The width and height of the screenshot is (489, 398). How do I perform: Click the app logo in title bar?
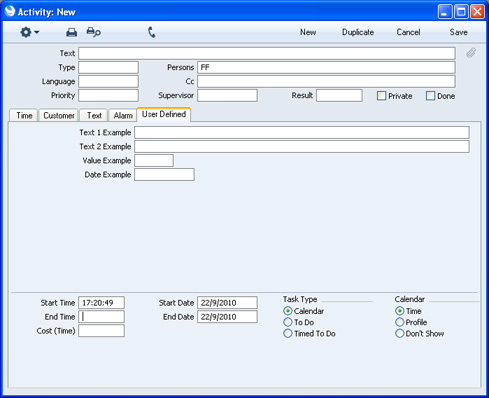pyautogui.click(x=10, y=11)
